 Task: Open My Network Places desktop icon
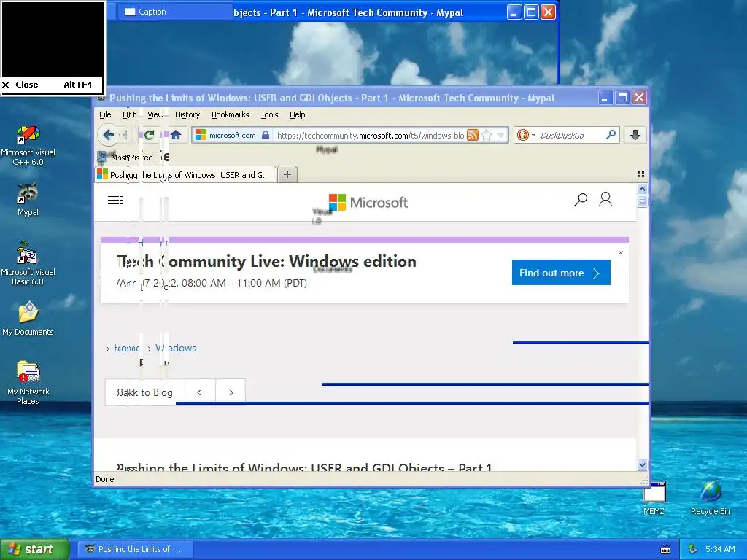click(28, 383)
